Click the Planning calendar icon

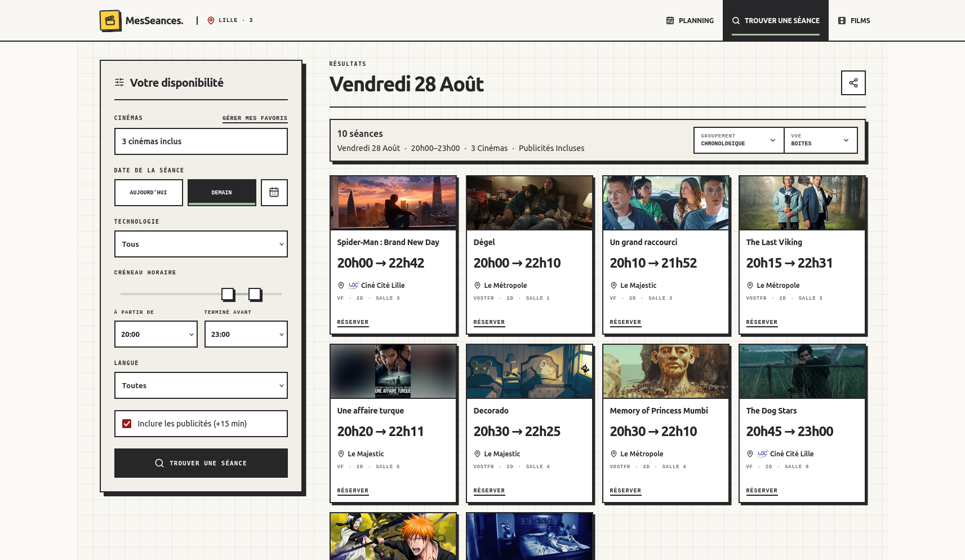point(670,20)
